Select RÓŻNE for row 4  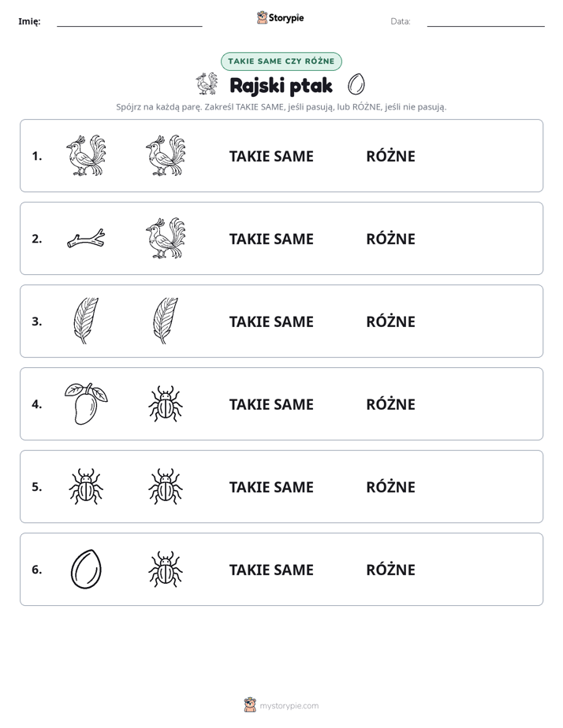(x=390, y=403)
